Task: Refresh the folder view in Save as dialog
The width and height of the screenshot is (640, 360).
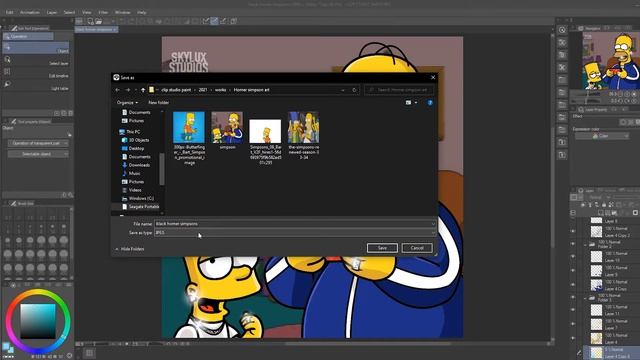Action: 354,90
